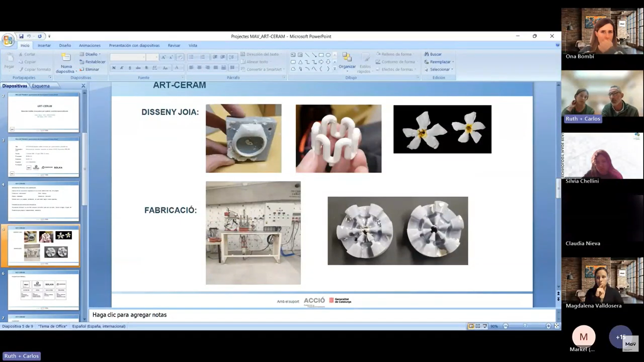644x362 pixels.
Task: Toggle bold formatting N button
Action: click(x=114, y=68)
